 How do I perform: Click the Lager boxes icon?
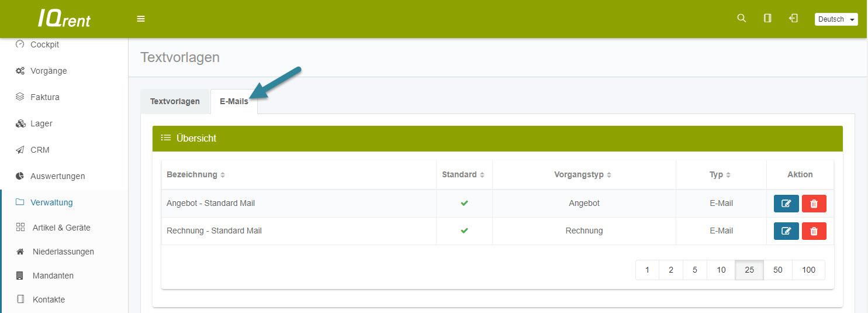tap(20, 123)
